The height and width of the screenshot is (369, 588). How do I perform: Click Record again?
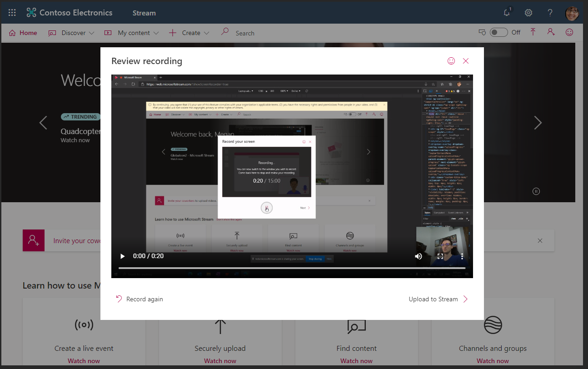(140, 299)
